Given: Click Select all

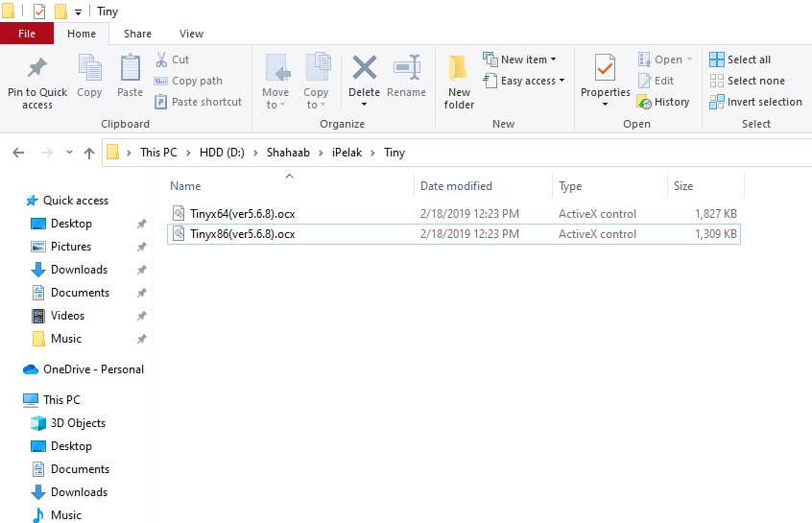Looking at the screenshot, I should click(x=740, y=59).
